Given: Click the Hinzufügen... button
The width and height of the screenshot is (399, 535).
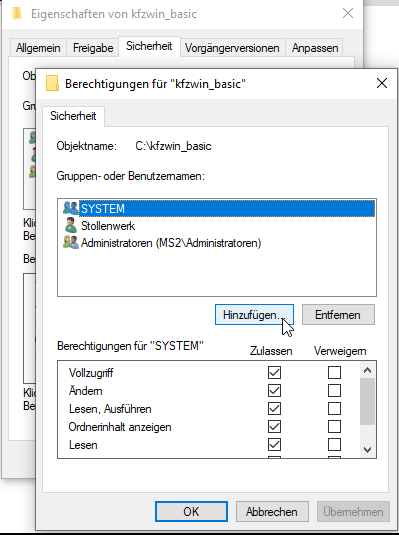Looking at the screenshot, I should click(254, 315).
